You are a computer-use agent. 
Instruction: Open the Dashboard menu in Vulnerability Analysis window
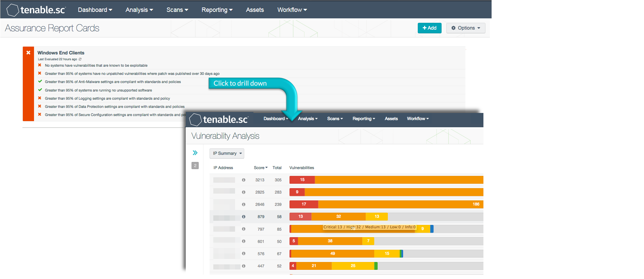pos(276,119)
